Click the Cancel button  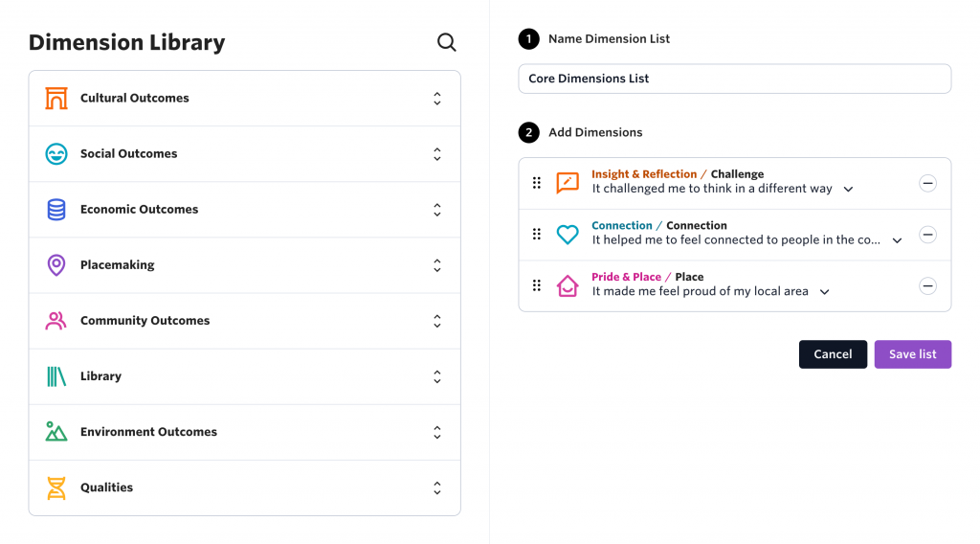click(833, 354)
